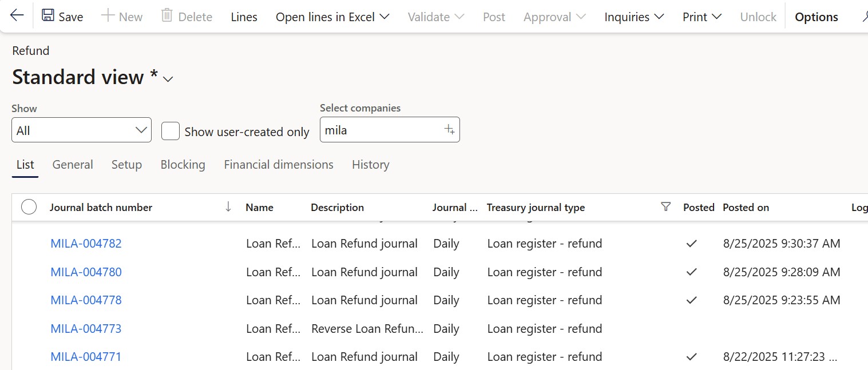The width and height of the screenshot is (868, 370).
Task: Enable the Show user-created only checkbox
Action: tap(171, 131)
